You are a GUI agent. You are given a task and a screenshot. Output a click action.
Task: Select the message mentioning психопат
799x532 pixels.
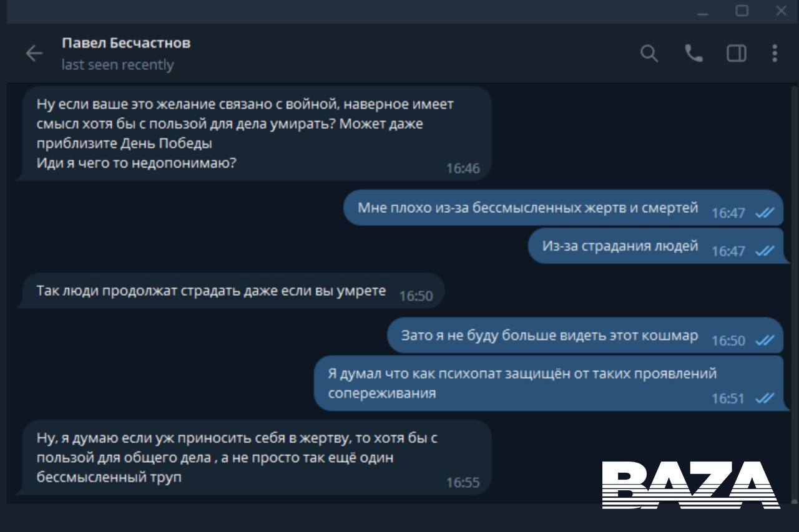pyautogui.click(x=548, y=383)
